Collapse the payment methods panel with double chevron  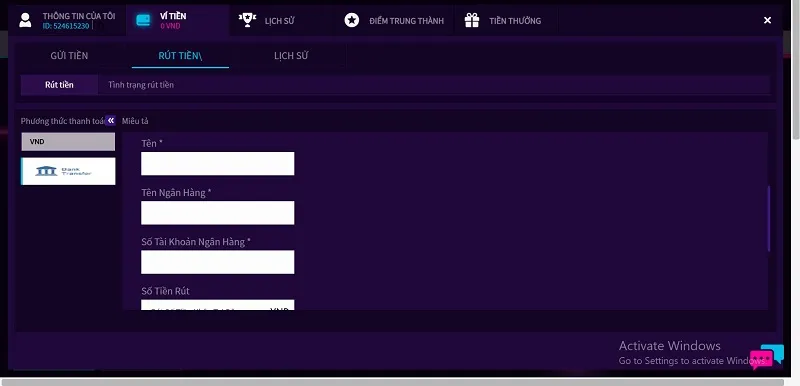click(111, 121)
